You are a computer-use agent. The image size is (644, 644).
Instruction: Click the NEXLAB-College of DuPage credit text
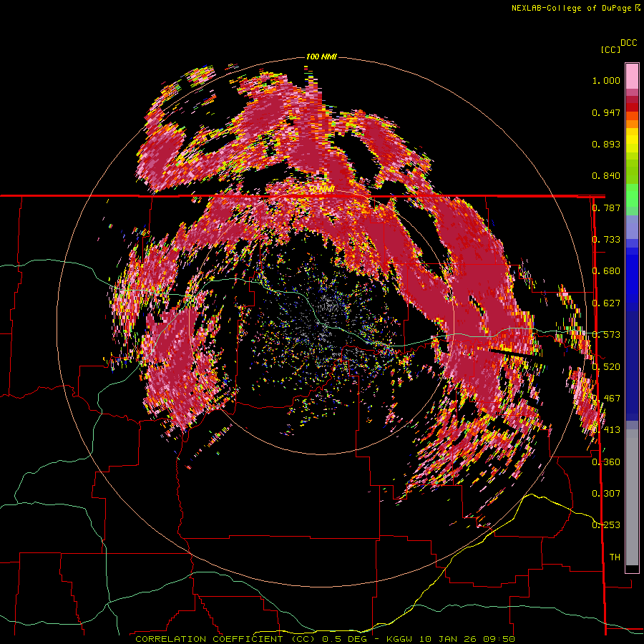(x=571, y=8)
